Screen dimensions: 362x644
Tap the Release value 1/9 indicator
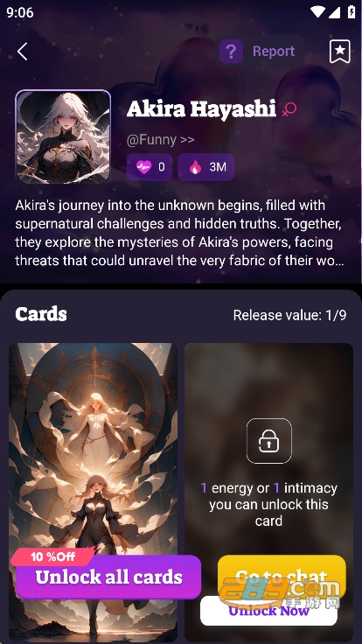[289, 315]
